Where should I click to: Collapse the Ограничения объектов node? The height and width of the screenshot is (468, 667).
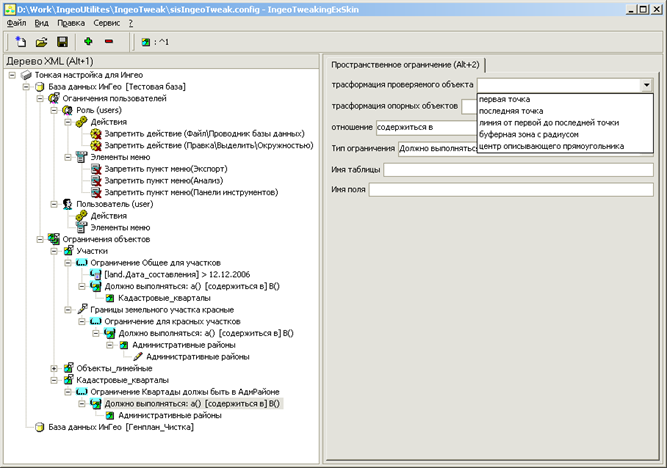click(x=40, y=240)
